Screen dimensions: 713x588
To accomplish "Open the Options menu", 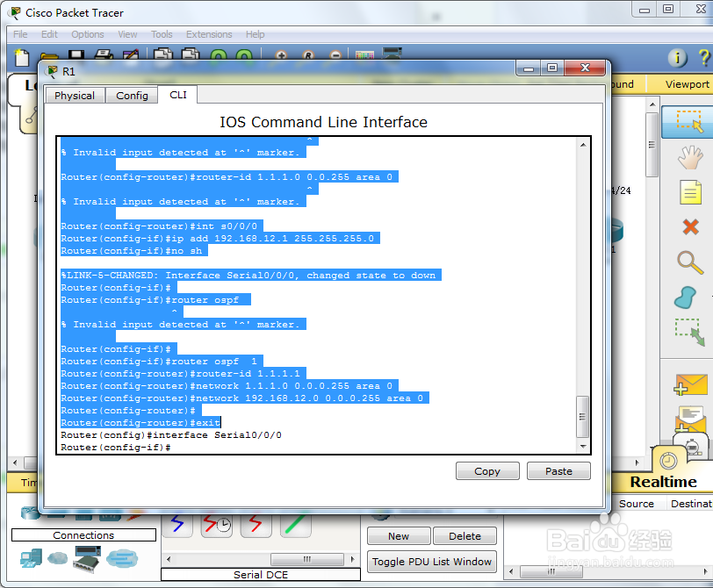I will pyautogui.click(x=87, y=34).
